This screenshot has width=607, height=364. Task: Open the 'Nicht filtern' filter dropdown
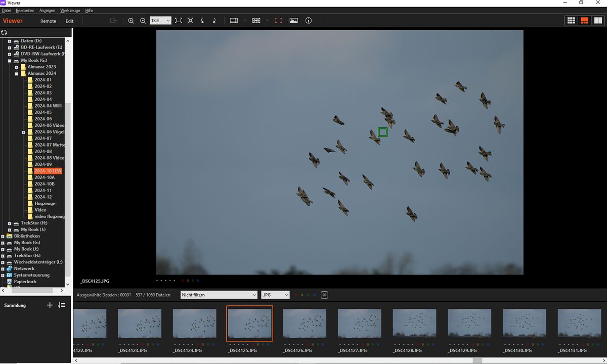pyautogui.click(x=219, y=295)
